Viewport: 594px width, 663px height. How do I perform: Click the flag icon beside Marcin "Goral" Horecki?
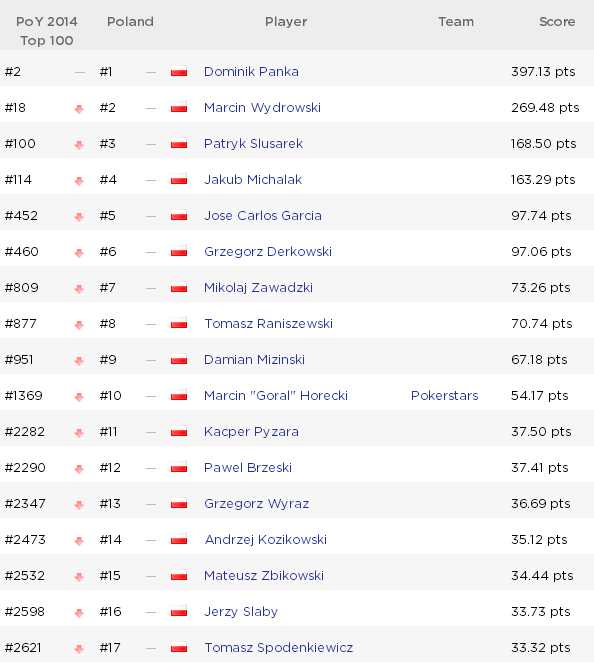click(179, 395)
